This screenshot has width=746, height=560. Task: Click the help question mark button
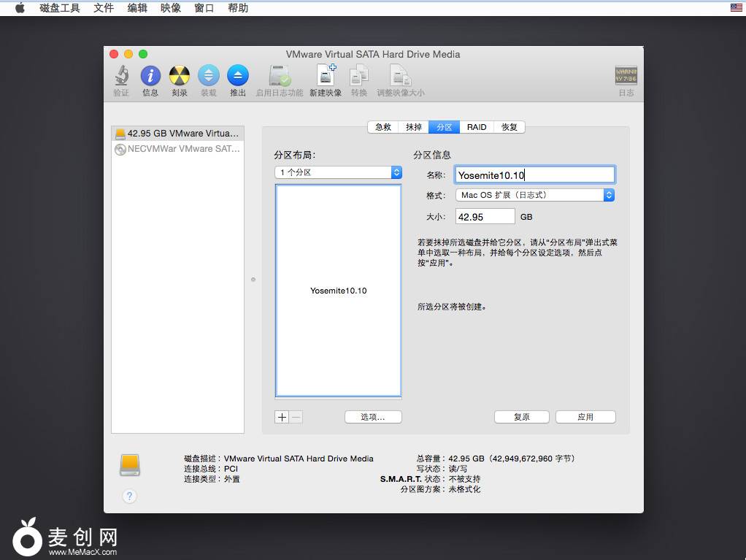(x=129, y=496)
